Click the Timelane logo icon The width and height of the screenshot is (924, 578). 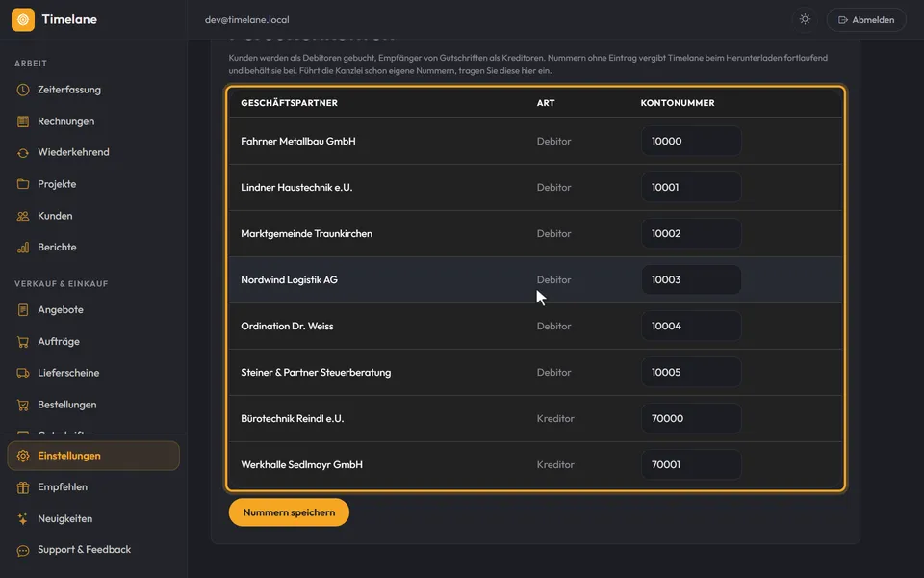(23, 19)
